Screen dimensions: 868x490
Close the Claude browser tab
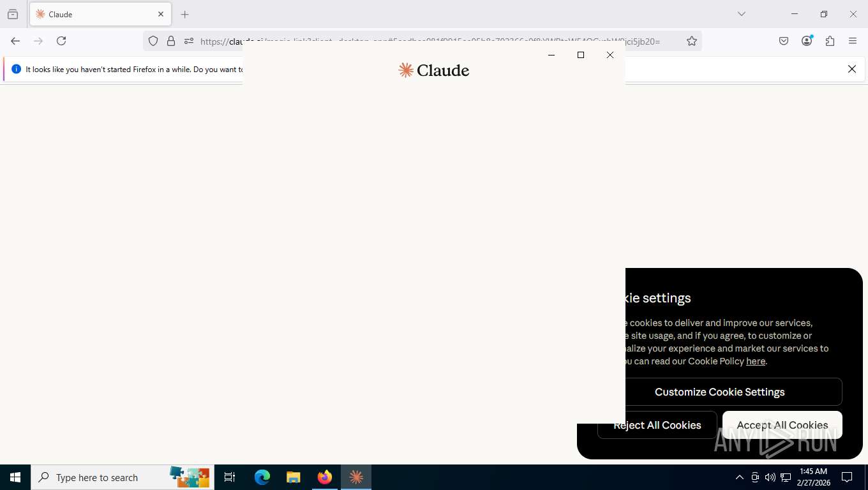(161, 14)
